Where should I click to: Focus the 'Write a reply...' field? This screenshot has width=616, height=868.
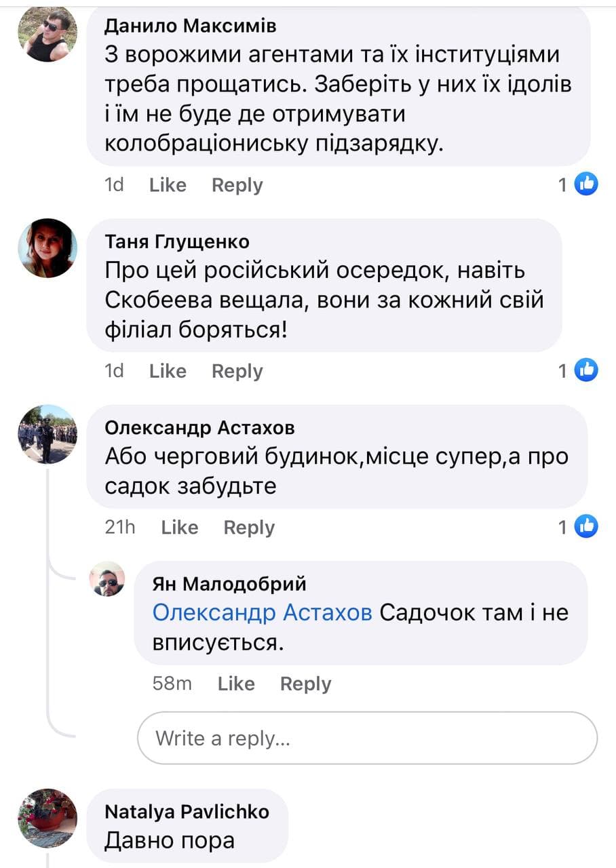[367, 738]
